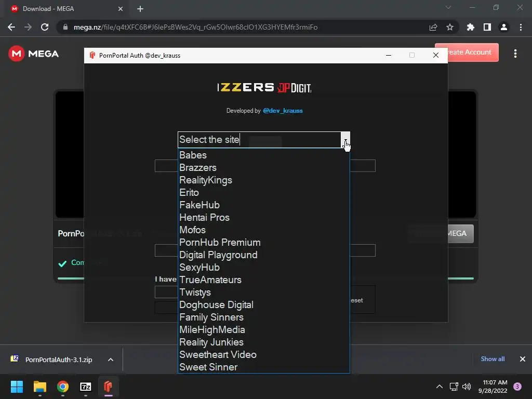Select Family Sinners option

[x=263, y=317]
